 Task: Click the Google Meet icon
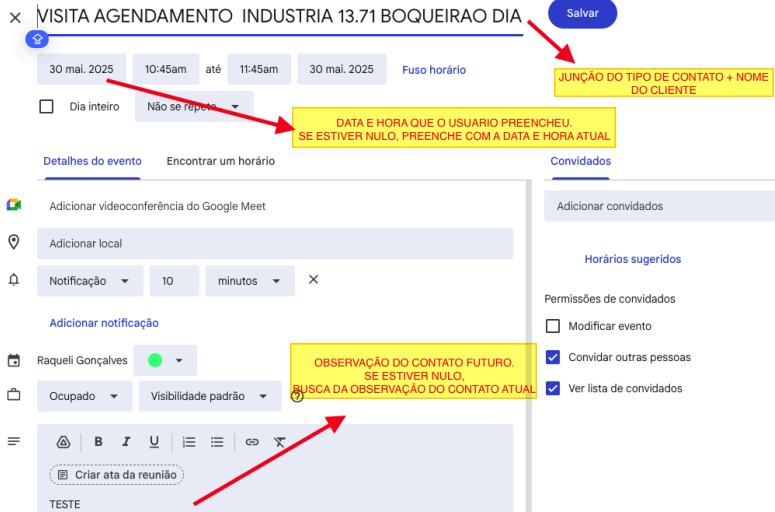click(14, 205)
